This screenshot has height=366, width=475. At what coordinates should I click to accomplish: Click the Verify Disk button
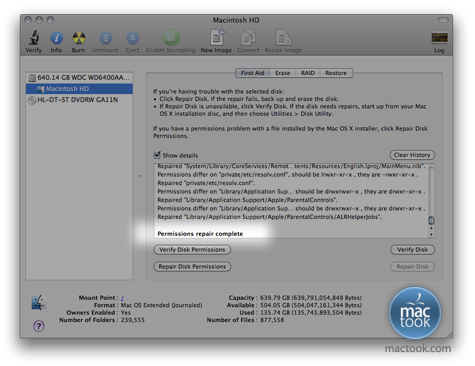pyautogui.click(x=412, y=250)
